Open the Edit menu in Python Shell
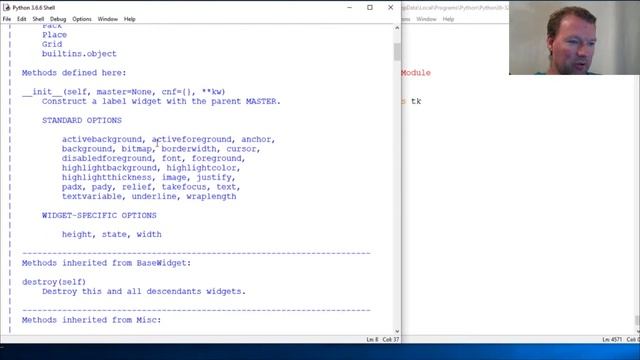The height and width of the screenshot is (360, 640). coord(22,19)
